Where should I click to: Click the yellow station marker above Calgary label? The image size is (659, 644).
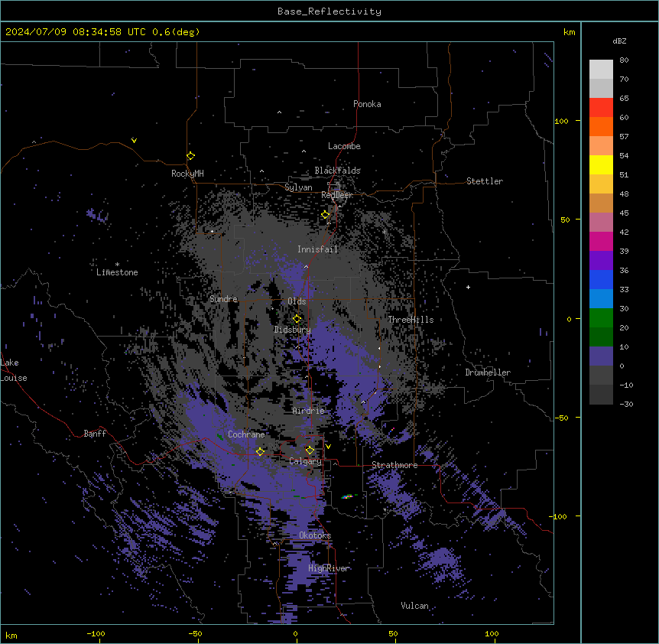(310, 450)
